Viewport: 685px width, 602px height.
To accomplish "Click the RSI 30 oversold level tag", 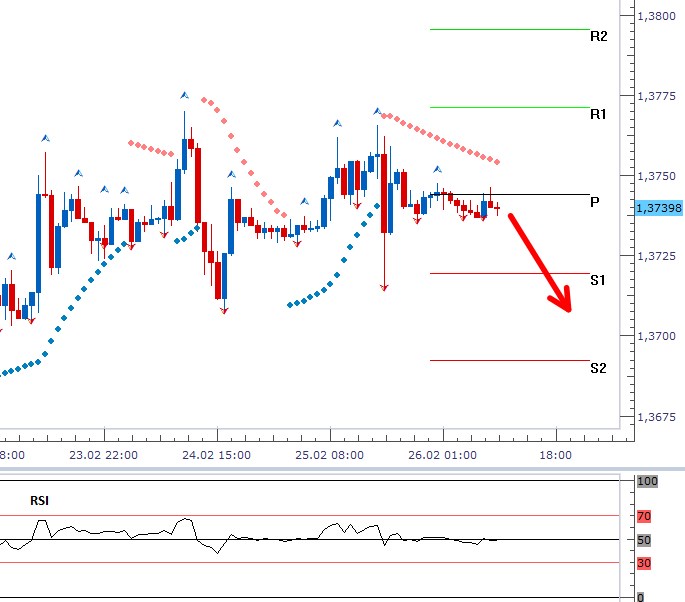I will [645, 563].
